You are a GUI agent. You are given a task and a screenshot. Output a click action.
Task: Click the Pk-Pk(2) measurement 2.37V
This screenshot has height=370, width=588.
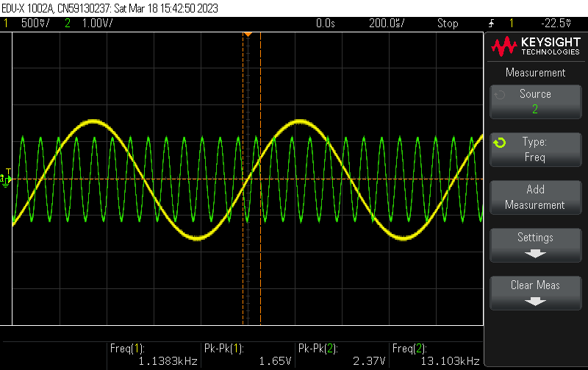369,361
